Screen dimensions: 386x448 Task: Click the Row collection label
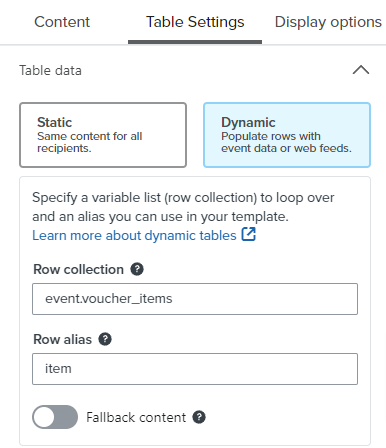(78, 269)
